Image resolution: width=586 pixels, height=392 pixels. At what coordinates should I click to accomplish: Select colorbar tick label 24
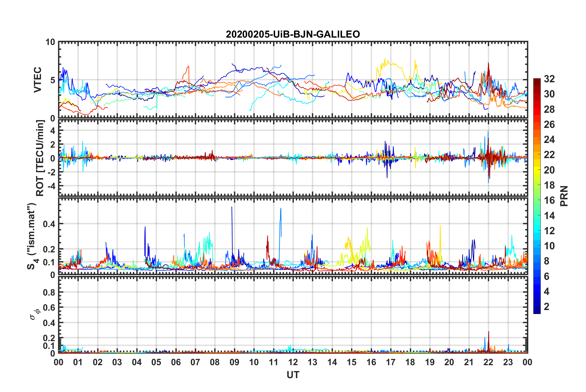click(549, 140)
